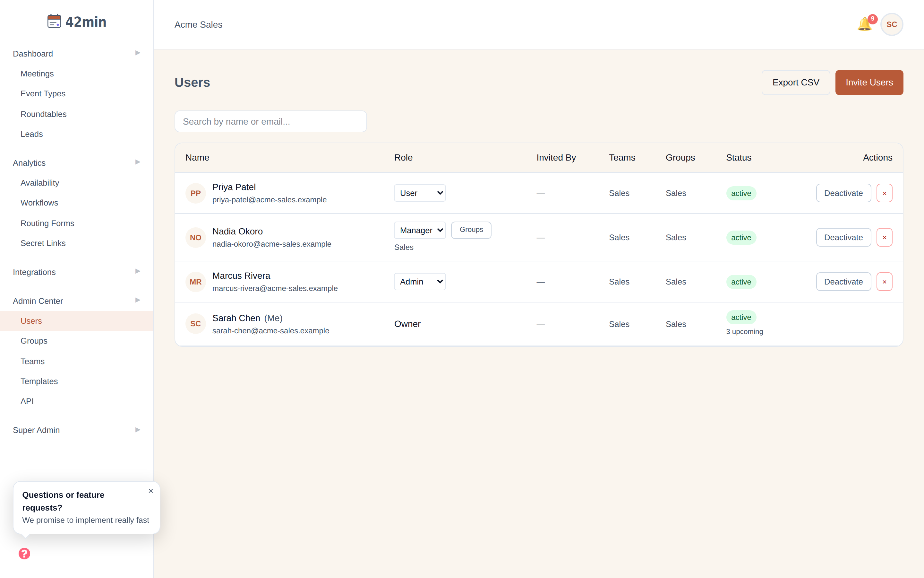Open the notifications bell
Viewport: 924px width, 578px height.
point(864,24)
